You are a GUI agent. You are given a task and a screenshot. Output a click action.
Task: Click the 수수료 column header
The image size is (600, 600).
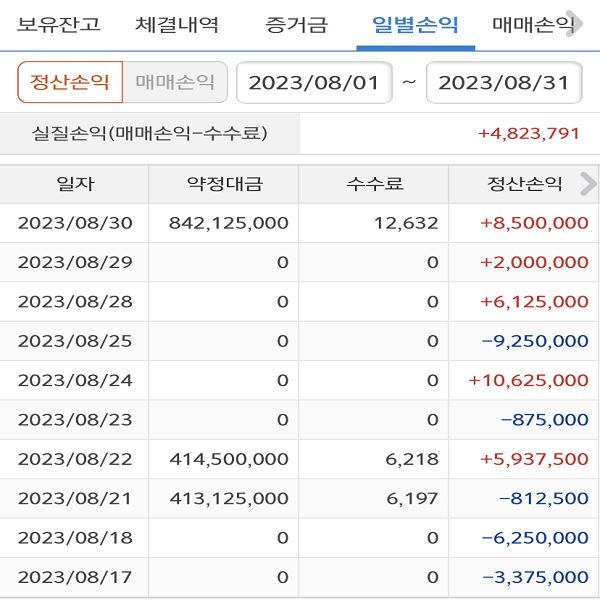tap(374, 184)
